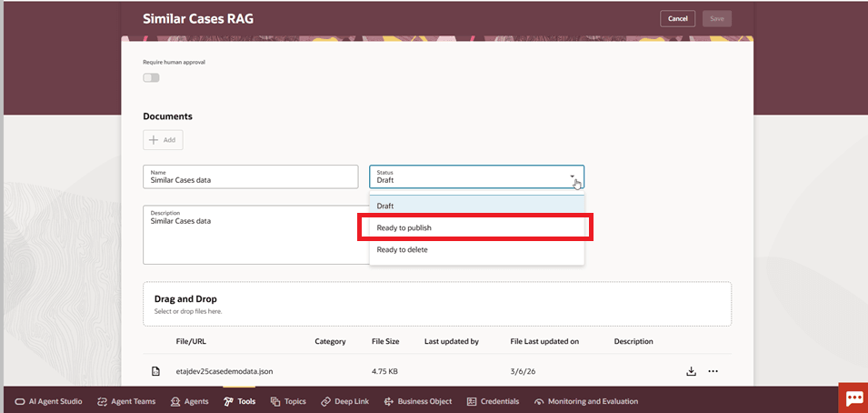Edit the document Name field

tap(250, 176)
